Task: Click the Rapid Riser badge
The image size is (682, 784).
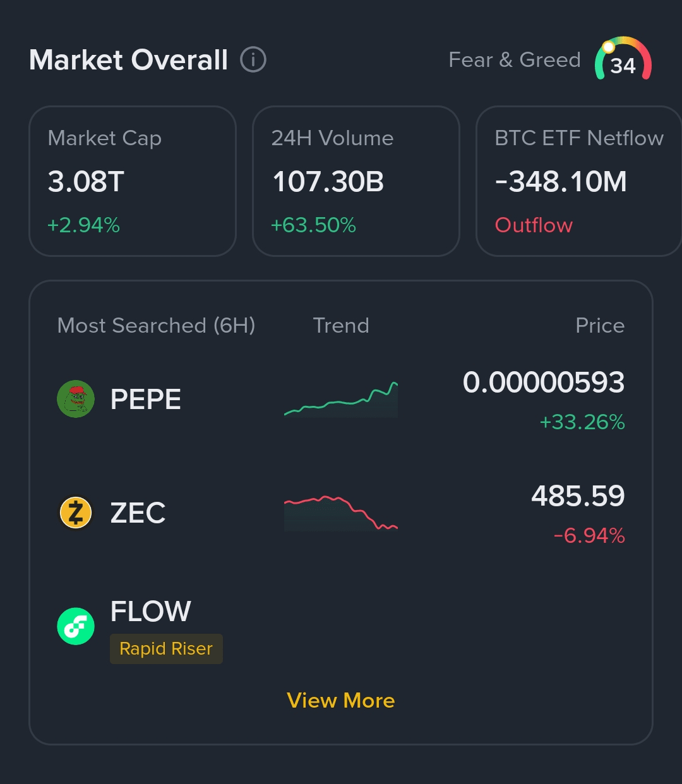Action: coord(166,649)
